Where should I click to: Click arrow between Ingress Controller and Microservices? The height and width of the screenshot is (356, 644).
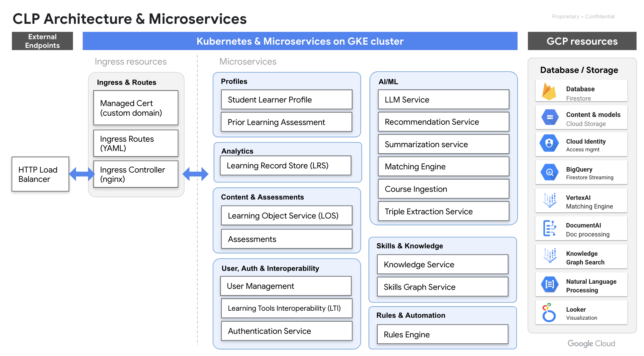195,174
